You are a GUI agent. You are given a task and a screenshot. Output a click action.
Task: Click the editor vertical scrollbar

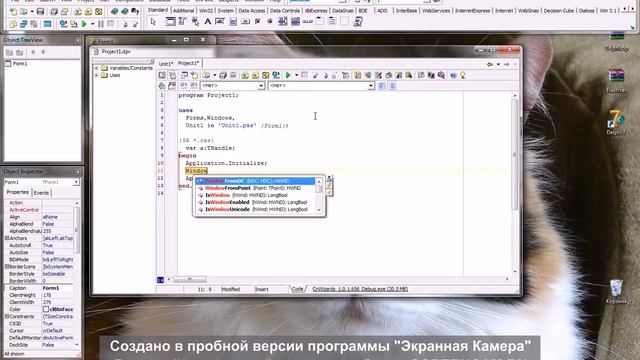click(515, 184)
